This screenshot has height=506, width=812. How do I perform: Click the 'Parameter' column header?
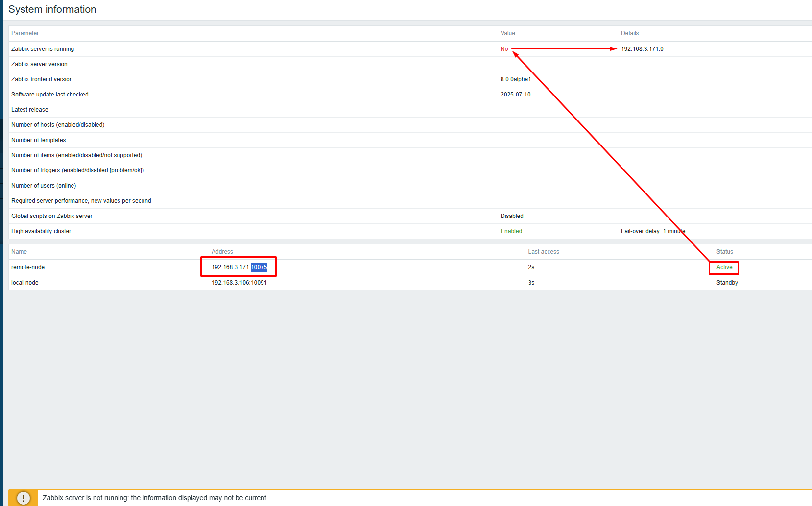pos(25,33)
